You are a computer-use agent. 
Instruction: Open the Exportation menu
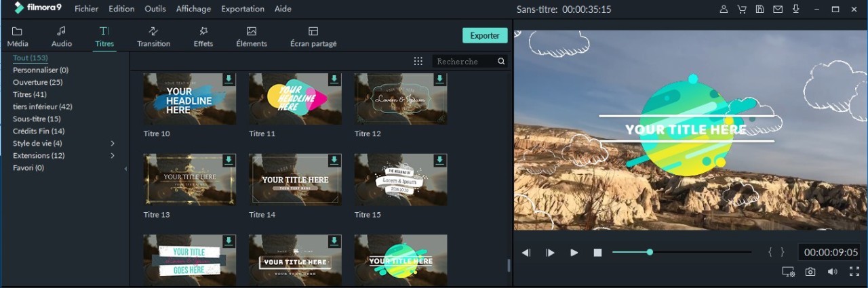coord(243,9)
